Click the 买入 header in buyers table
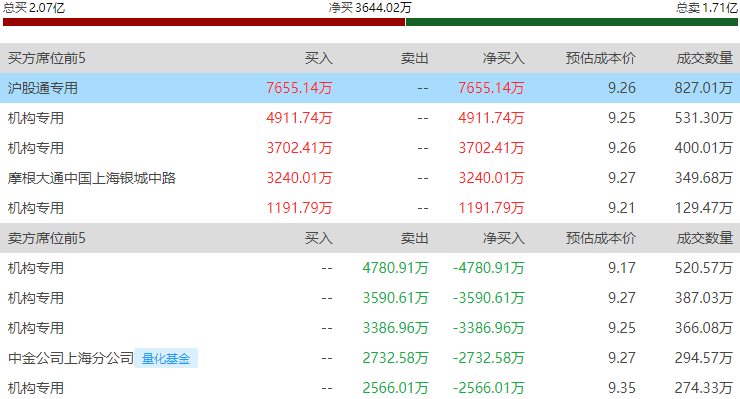The image size is (740, 399). pyautogui.click(x=319, y=58)
